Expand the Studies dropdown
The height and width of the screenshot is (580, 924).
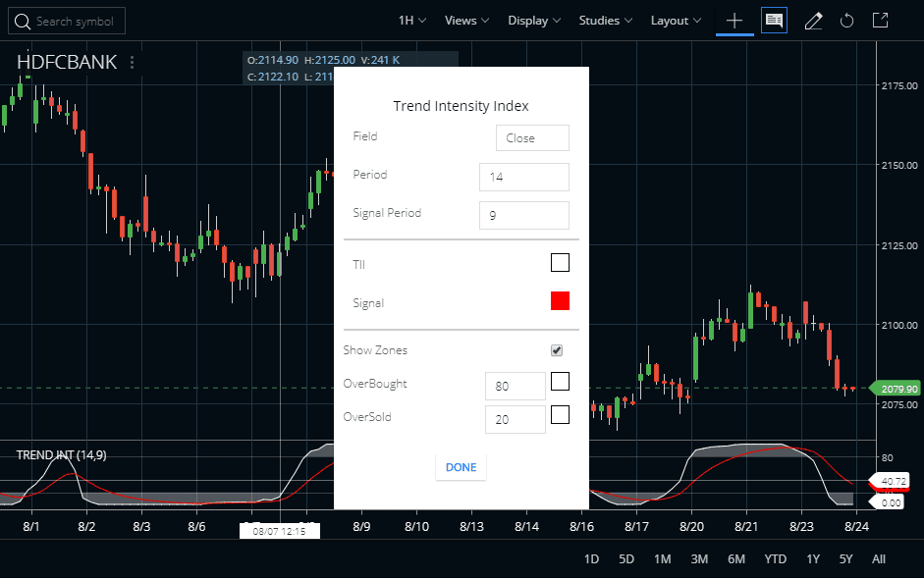(604, 20)
